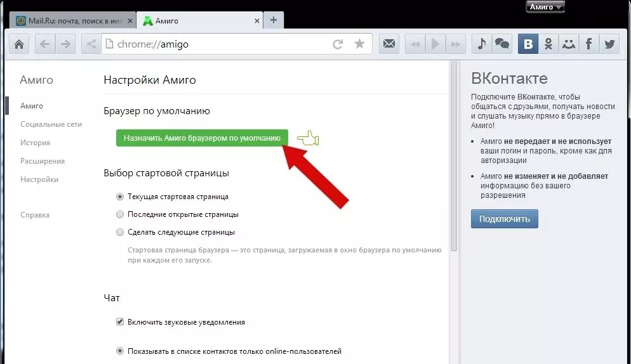Click the chrome://amigo address bar

tap(216, 44)
